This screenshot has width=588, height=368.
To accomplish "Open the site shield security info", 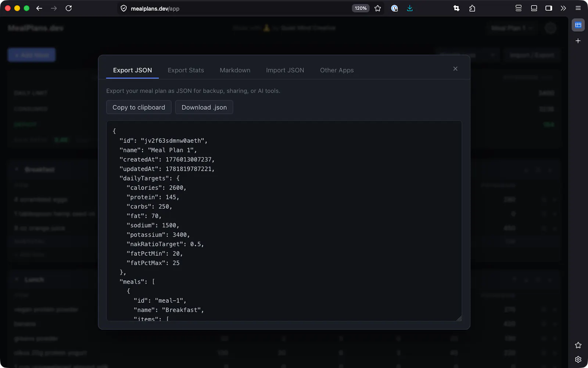I will pyautogui.click(x=124, y=8).
